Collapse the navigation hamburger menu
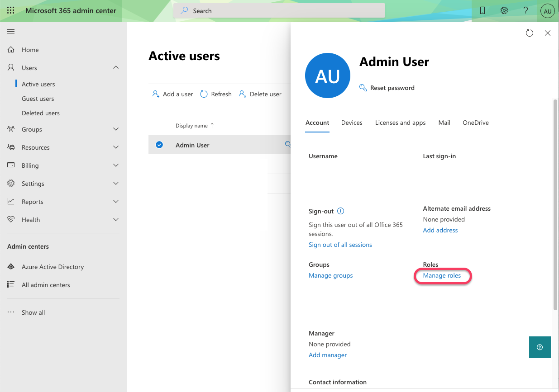Viewport: 559px width, 392px height. pyautogui.click(x=11, y=31)
